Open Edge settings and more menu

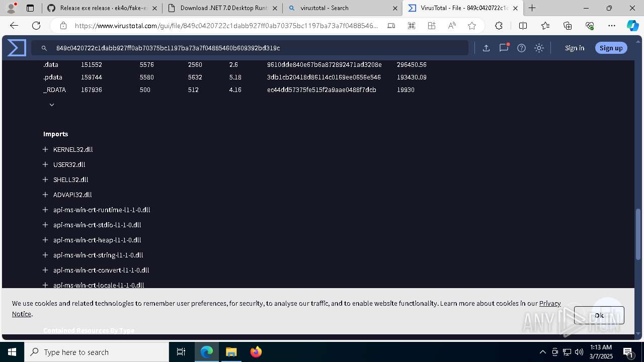pos(612,26)
